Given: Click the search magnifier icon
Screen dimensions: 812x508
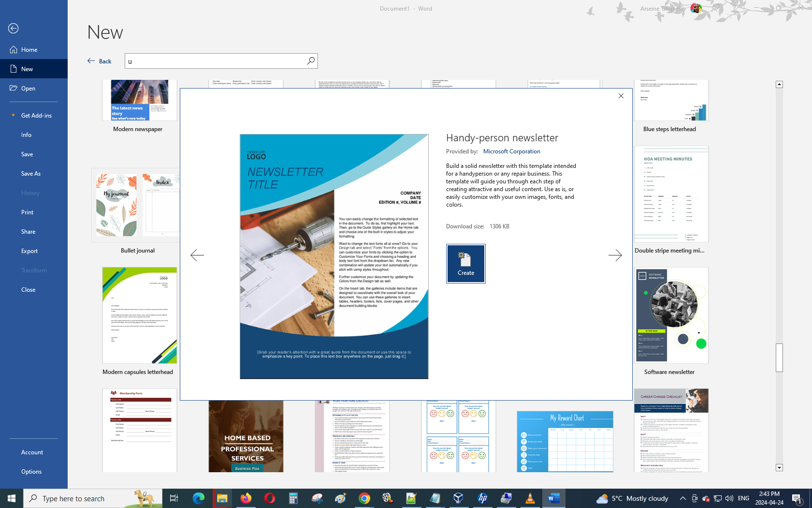Looking at the screenshot, I should coord(311,61).
